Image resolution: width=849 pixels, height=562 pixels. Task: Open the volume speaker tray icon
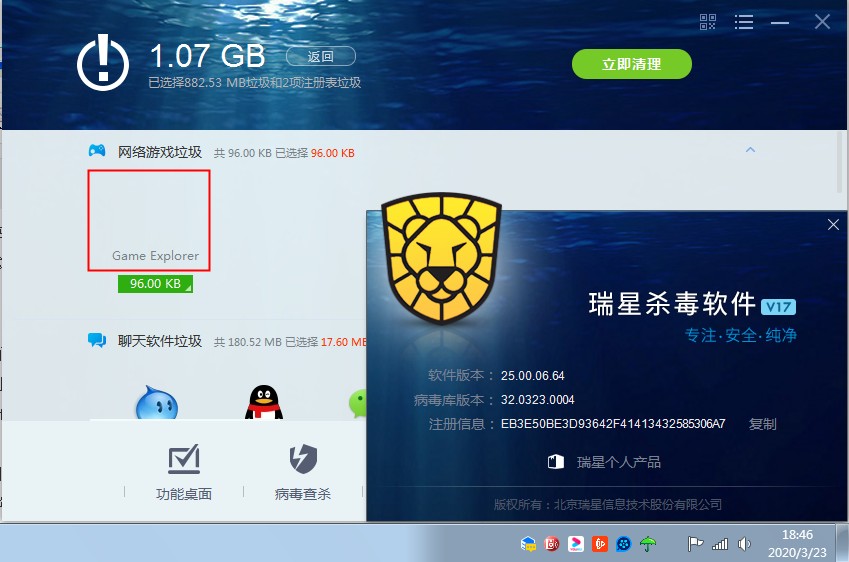click(744, 544)
